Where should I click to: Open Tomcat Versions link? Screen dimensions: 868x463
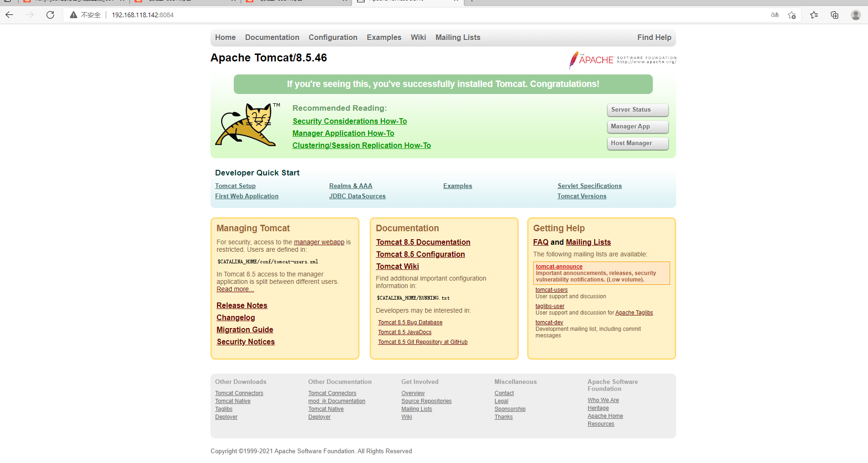pos(582,196)
